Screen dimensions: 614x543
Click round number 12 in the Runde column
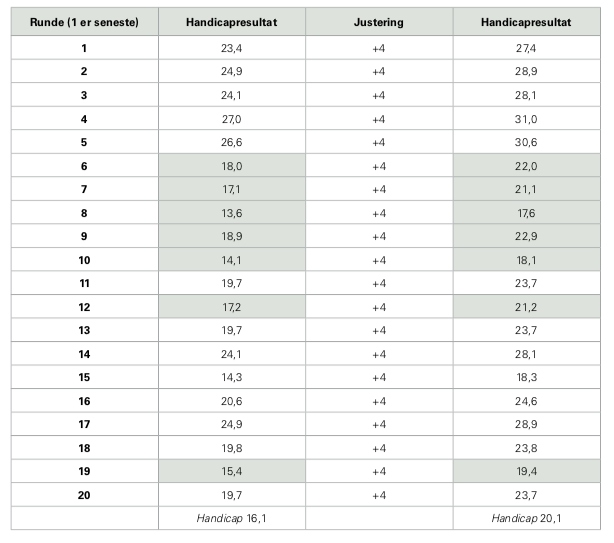[84, 306]
